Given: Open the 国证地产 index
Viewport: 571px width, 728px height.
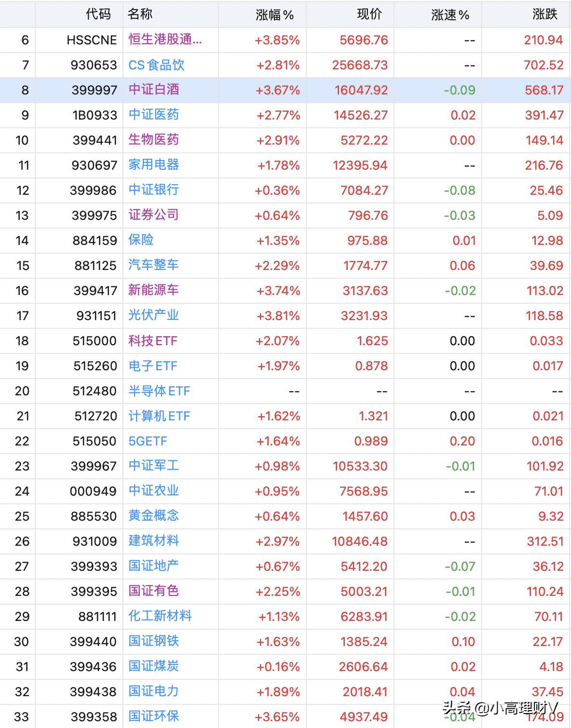Looking at the screenshot, I should click(154, 566).
